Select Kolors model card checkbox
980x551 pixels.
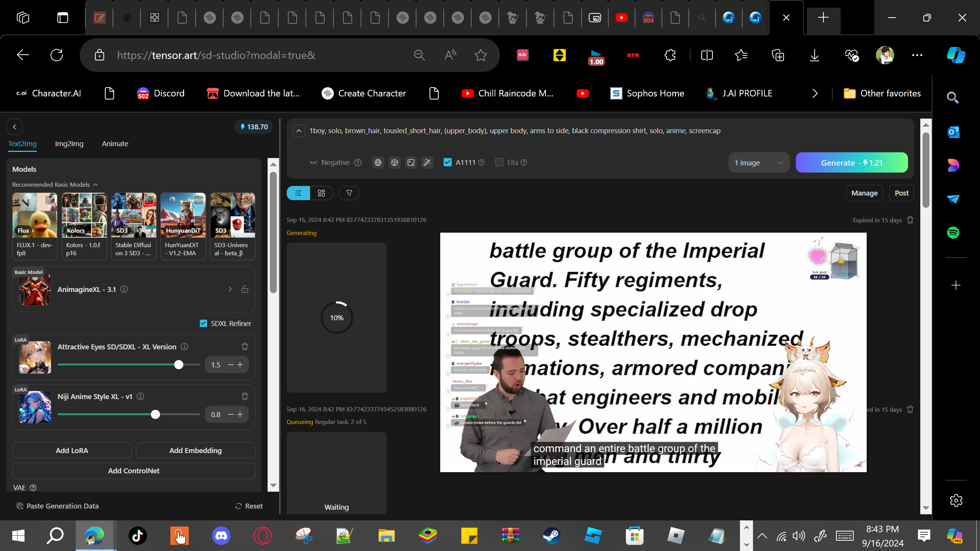[99, 200]
